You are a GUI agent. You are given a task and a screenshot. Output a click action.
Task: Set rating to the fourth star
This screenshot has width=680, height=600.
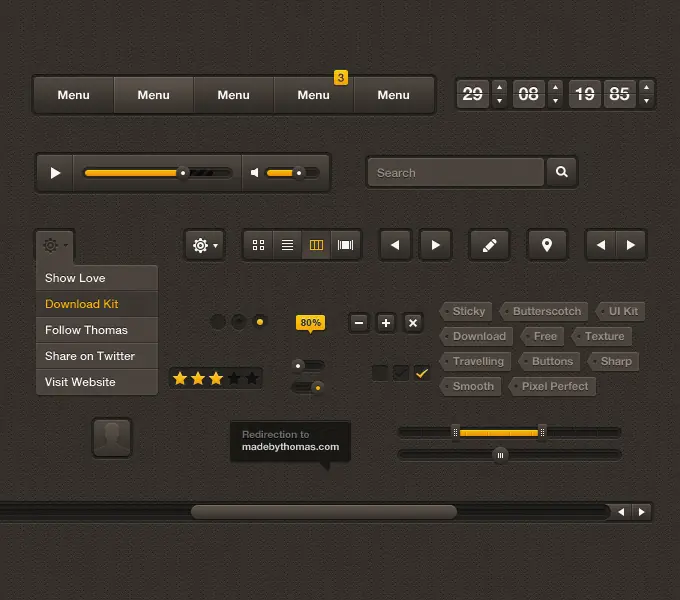[x=234, y=378]
